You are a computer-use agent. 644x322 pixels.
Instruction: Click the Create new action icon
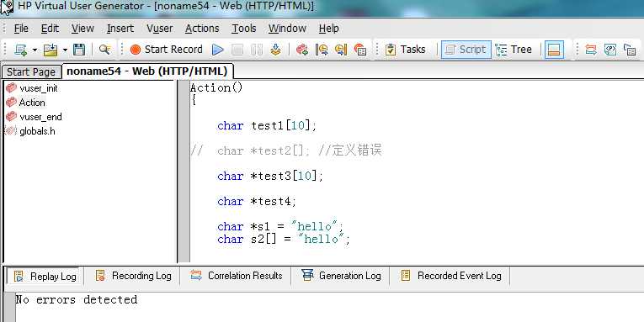pyautogui.click(x=302, y=50)
